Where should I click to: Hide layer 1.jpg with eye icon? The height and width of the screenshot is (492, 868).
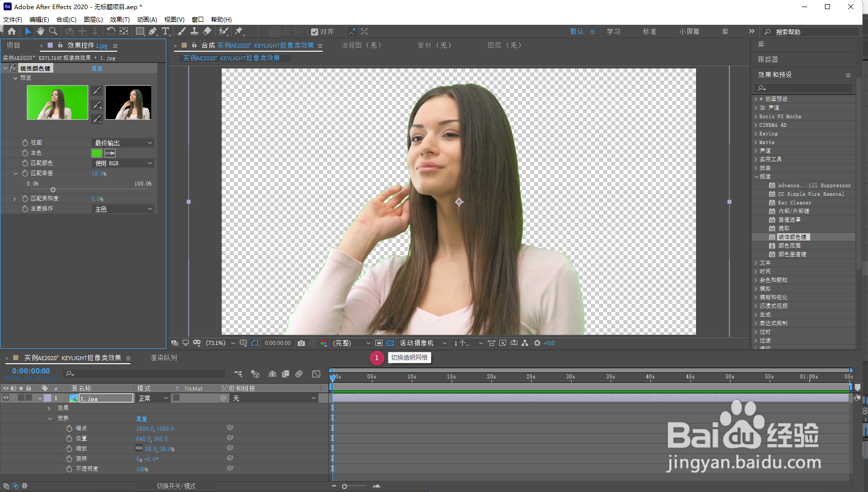click(6, 398)
